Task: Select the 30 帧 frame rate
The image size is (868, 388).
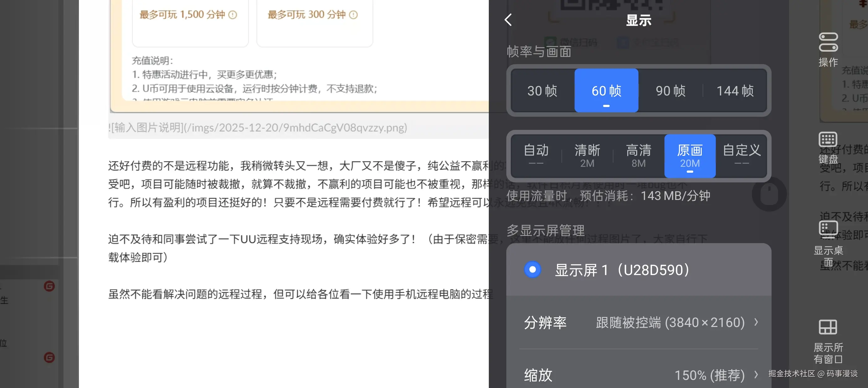Action: pos(542,91)
